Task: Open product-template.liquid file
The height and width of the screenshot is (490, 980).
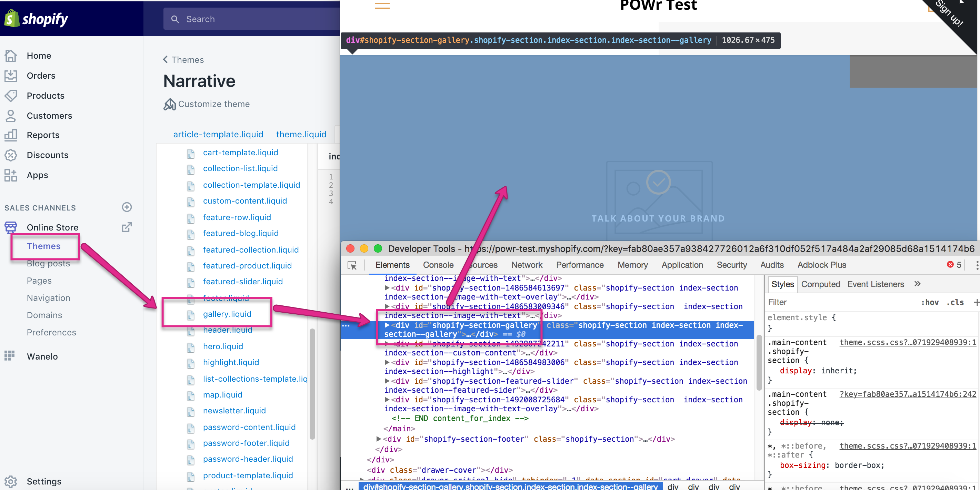Action: tap(248, 476)
